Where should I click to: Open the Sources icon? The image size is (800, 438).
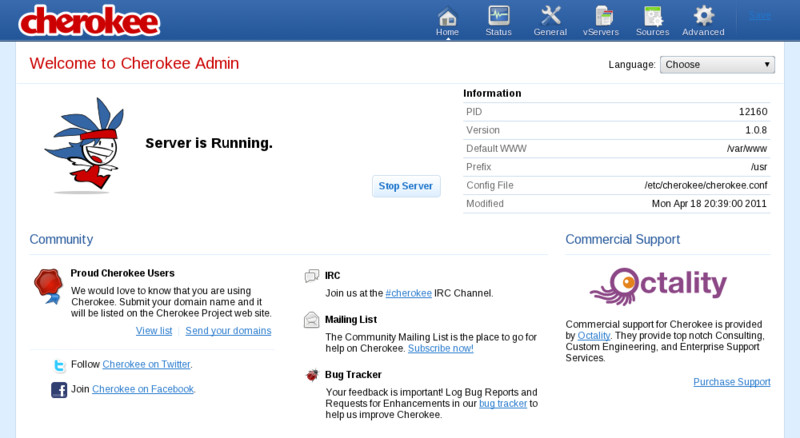(653, 16)
